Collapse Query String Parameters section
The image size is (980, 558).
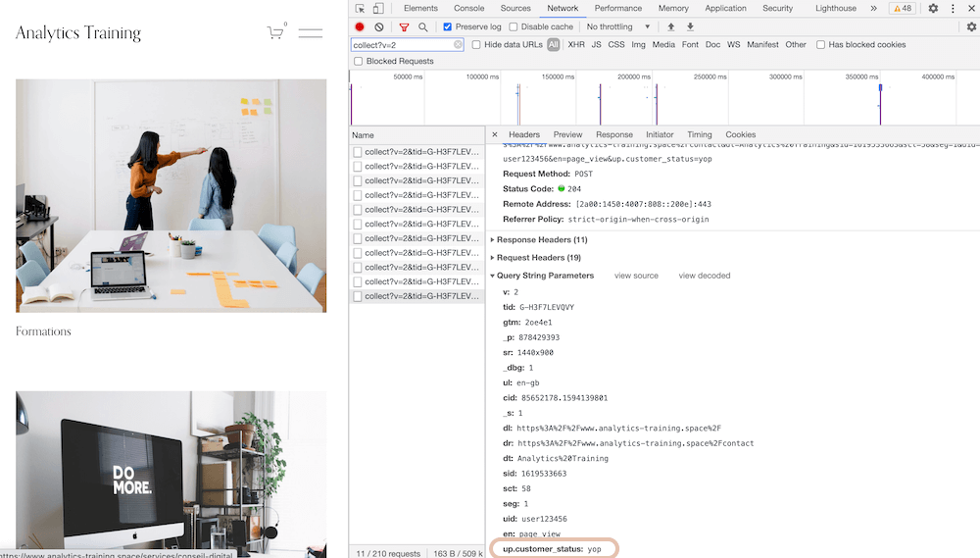click(x=542, y=276)
